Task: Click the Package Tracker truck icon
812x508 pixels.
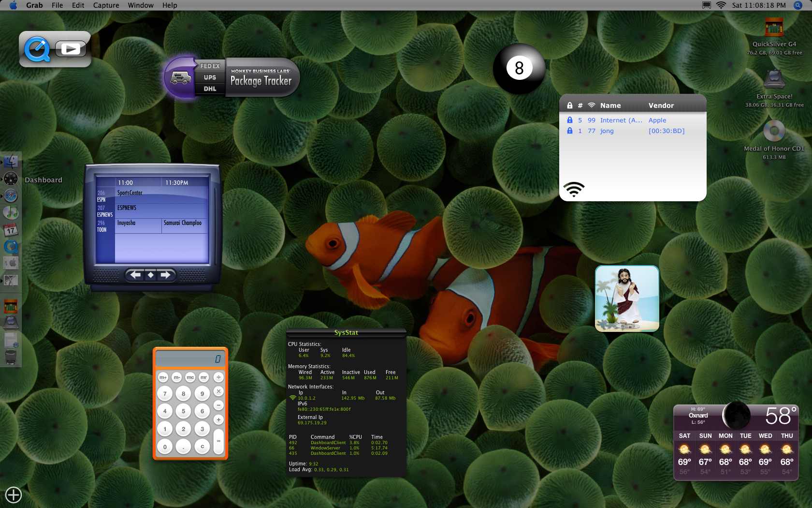Action: (180, 77)
